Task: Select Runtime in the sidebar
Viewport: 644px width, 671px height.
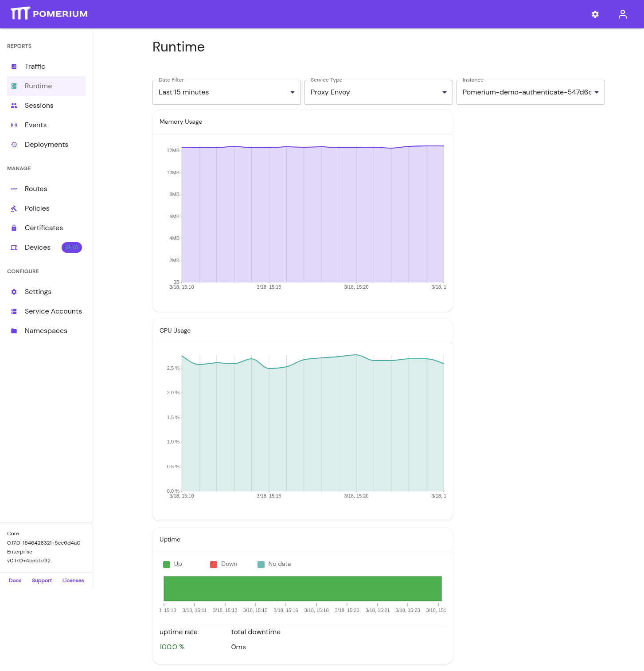Action: pyautogui.click(x=46, y=86)
